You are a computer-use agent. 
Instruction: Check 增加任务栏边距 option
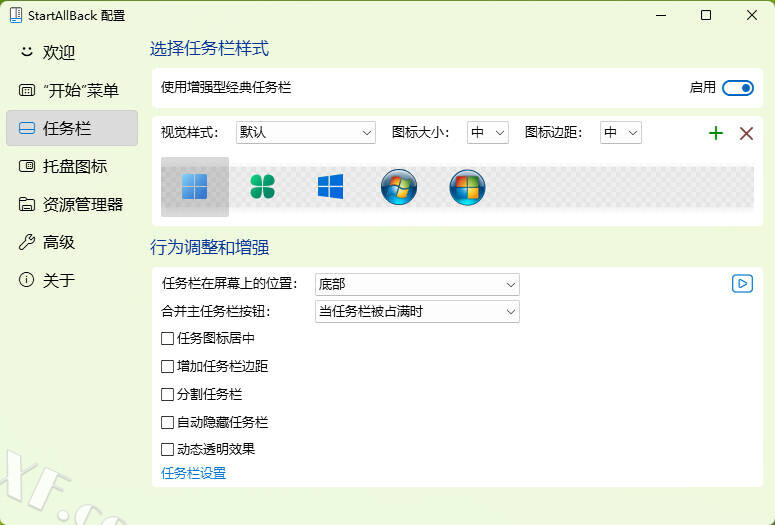[x=168, y=366]
